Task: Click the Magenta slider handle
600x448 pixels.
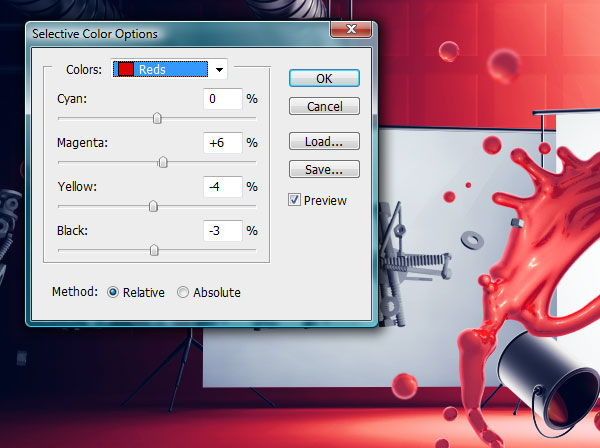Action: 163,162
